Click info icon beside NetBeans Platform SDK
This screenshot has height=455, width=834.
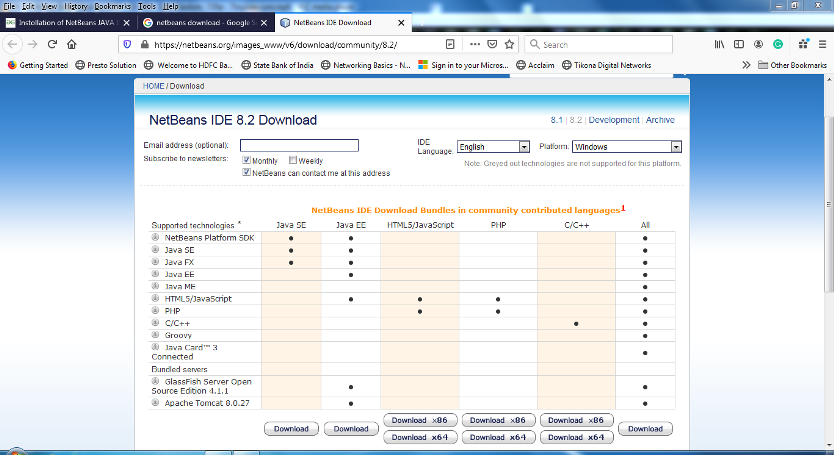pyautogui.click(x=155, y=237)
